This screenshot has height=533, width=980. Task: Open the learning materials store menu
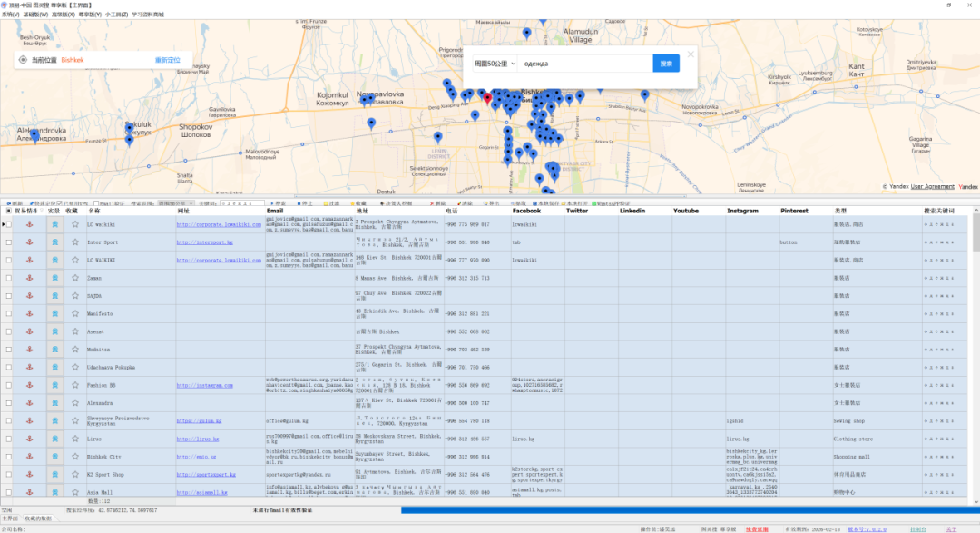(148, 15)
